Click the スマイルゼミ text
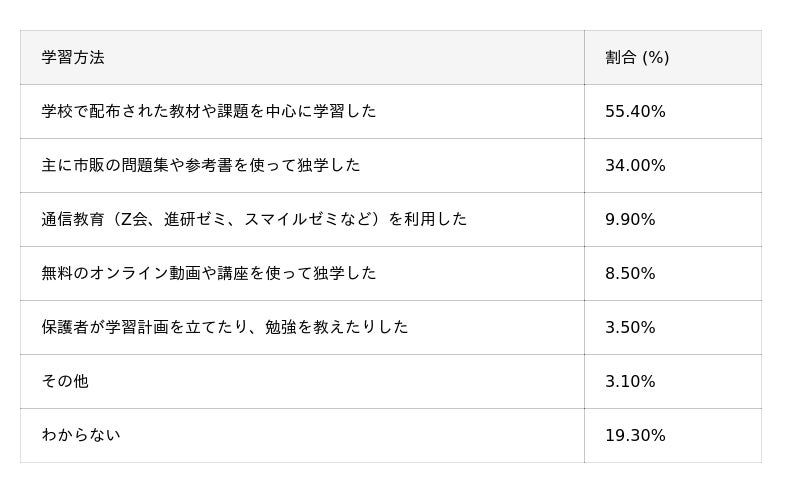This screenshot has width=800, height=493. click(289, 219)
